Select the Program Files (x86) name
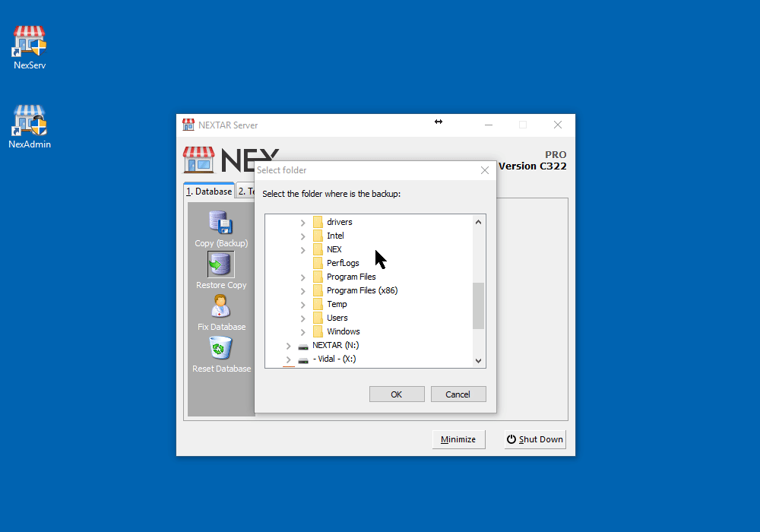760x532 pixels. pos(362,290)
